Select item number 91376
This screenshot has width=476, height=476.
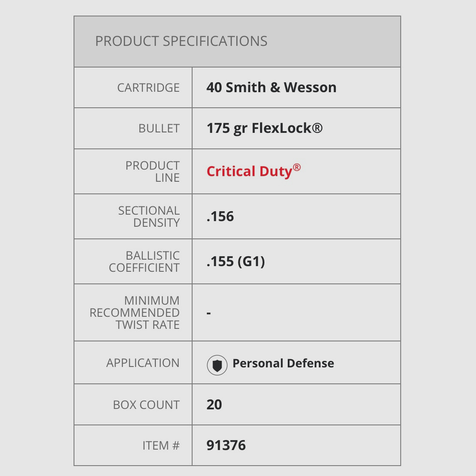(x=226, y=445)
